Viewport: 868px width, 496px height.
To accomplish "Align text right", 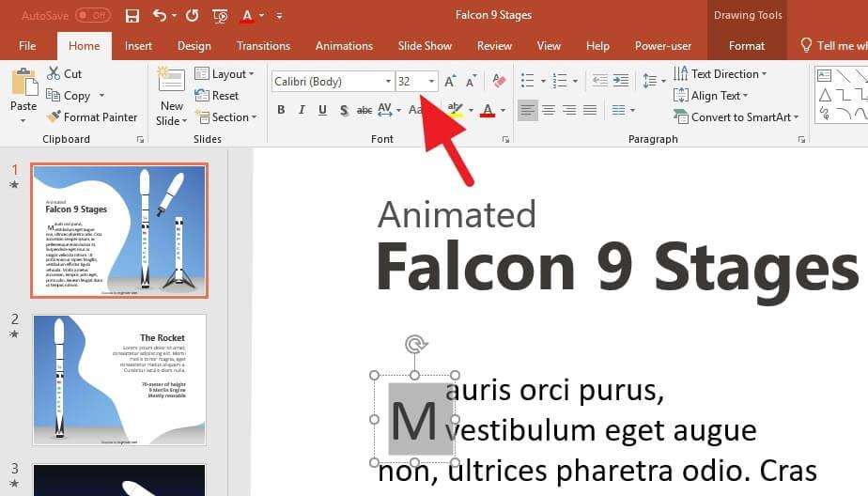I will [569, 110].
